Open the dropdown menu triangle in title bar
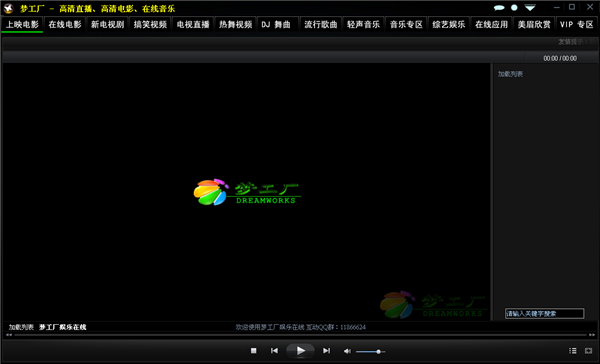 (530, 8)
